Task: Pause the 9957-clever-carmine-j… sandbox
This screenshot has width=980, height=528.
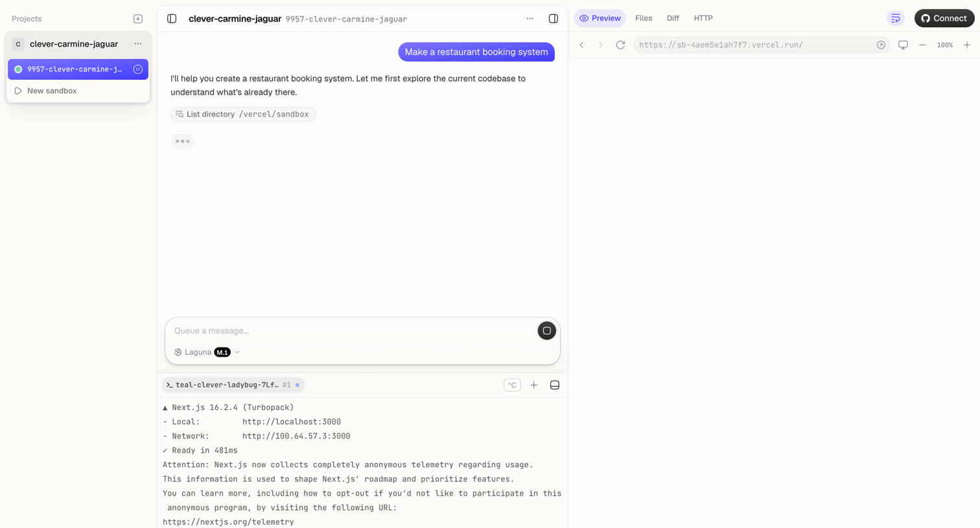Action: (138, 69)
